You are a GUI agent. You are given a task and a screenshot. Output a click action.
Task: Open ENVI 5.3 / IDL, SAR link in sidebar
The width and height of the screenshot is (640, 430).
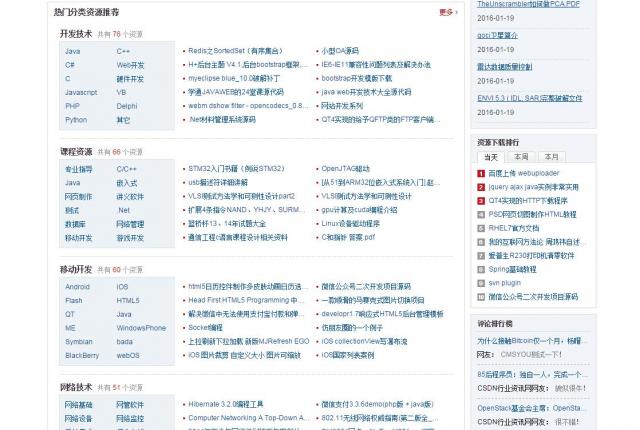coord(530,98)
